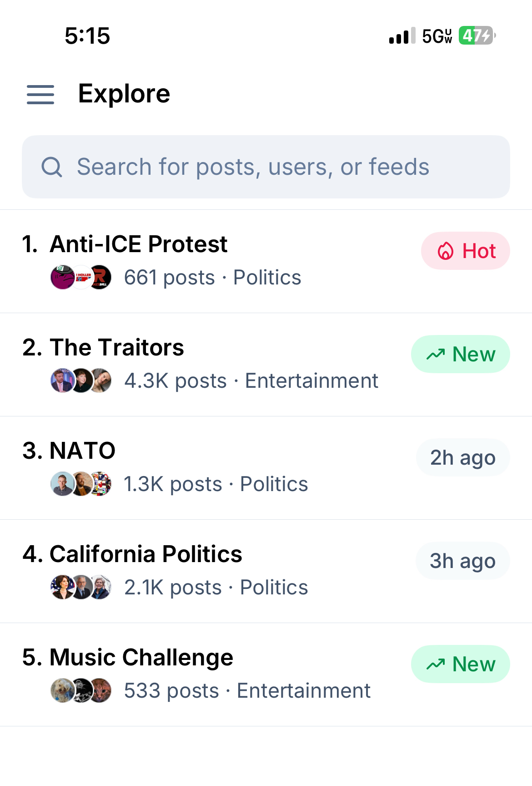Tap the 3h ago badge on California Politics
This screenshot has height=786, width=532.
point(462,561)
